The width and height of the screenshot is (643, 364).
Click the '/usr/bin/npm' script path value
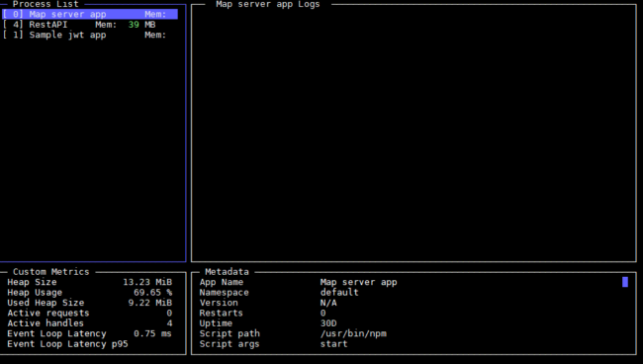click(x=353, y=333)
